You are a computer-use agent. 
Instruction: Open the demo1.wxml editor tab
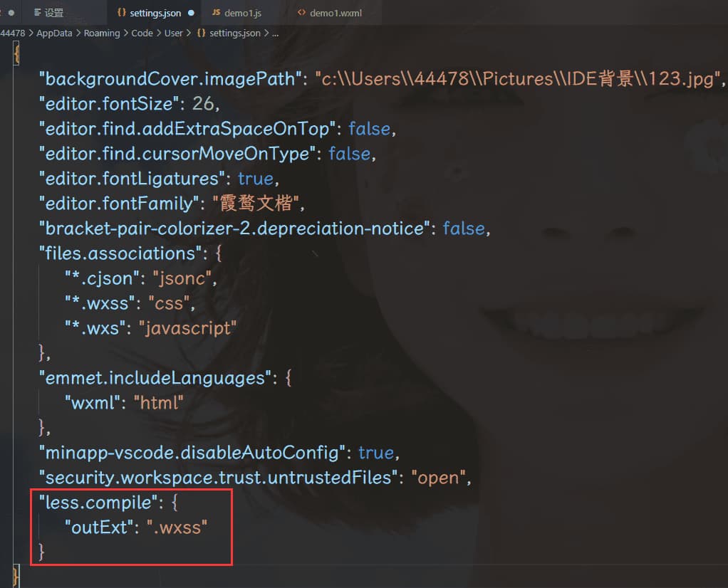[335, 13]
